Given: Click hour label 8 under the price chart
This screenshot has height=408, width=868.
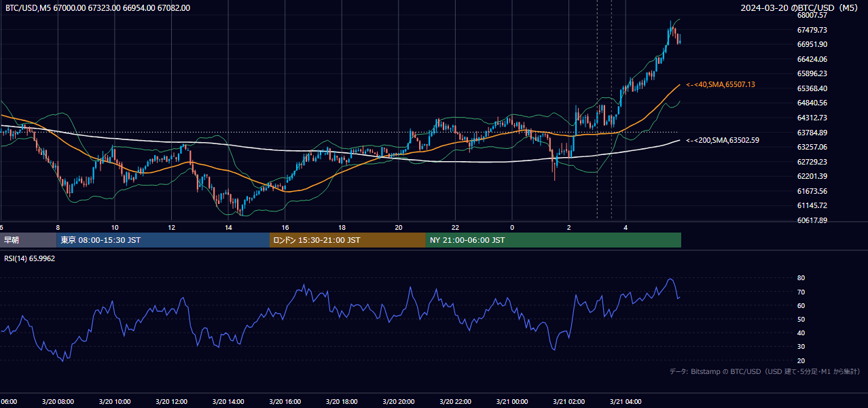Looking at the screenshot, I should tap(58, 227).
